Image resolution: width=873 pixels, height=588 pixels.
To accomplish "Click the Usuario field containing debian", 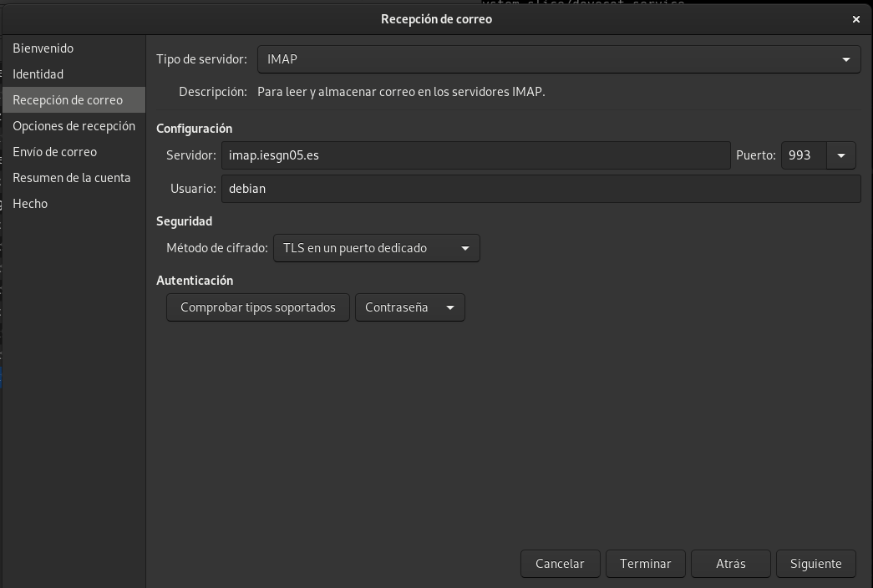I will click(540, 189).
